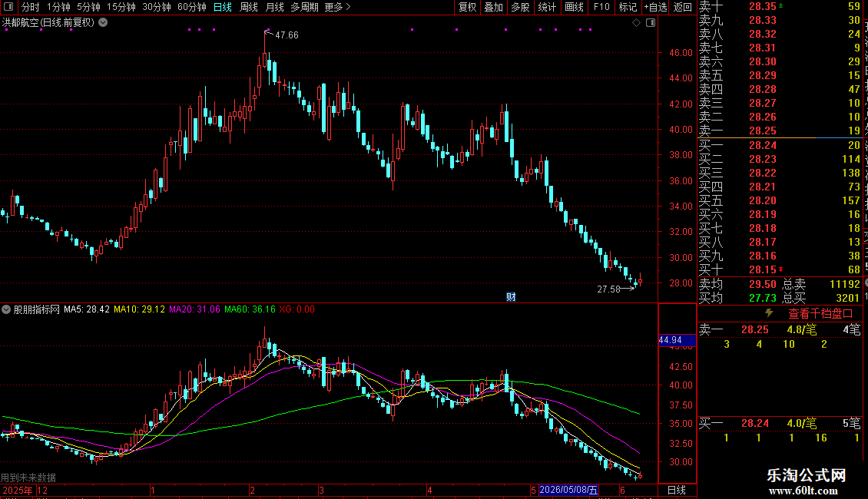Screen dimensions: 868x499
Task: Select the 买十 28.15 bid row
Action: [x=780, y=269]
